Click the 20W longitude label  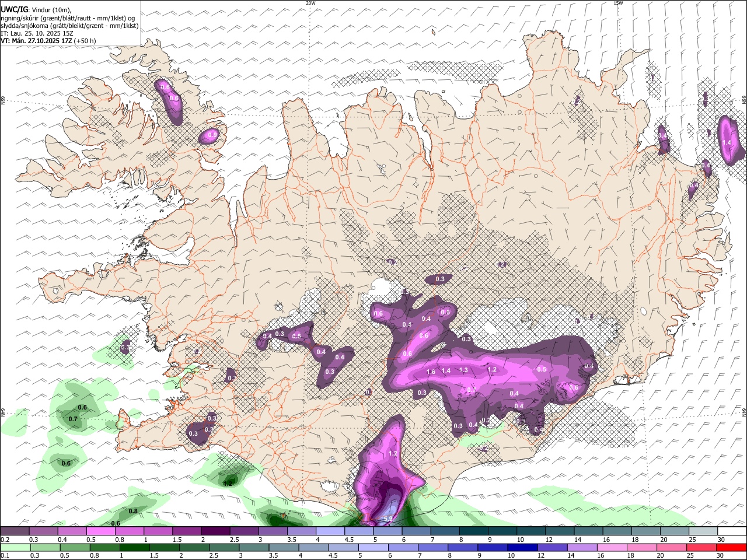(x=310, y=3)
